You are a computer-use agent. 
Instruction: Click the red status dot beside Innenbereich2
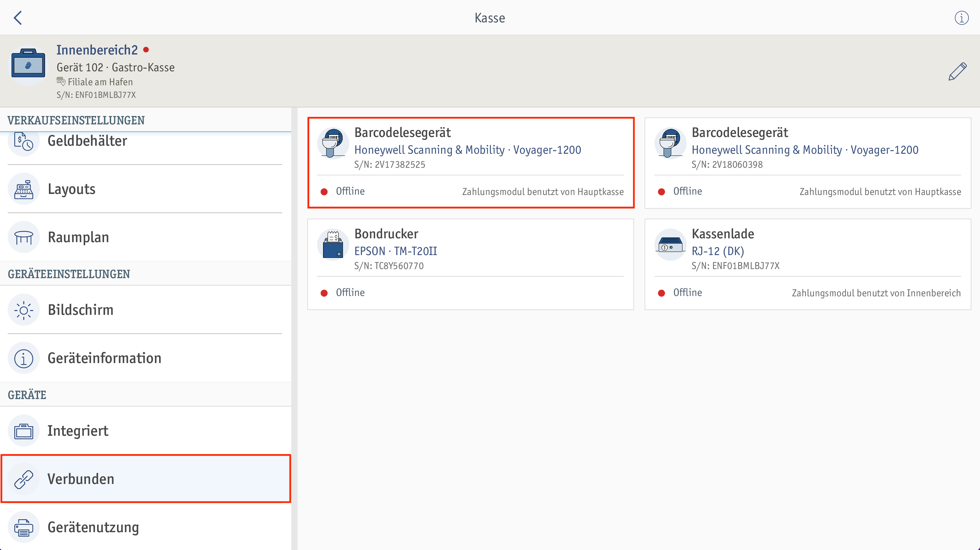[146, 50]
